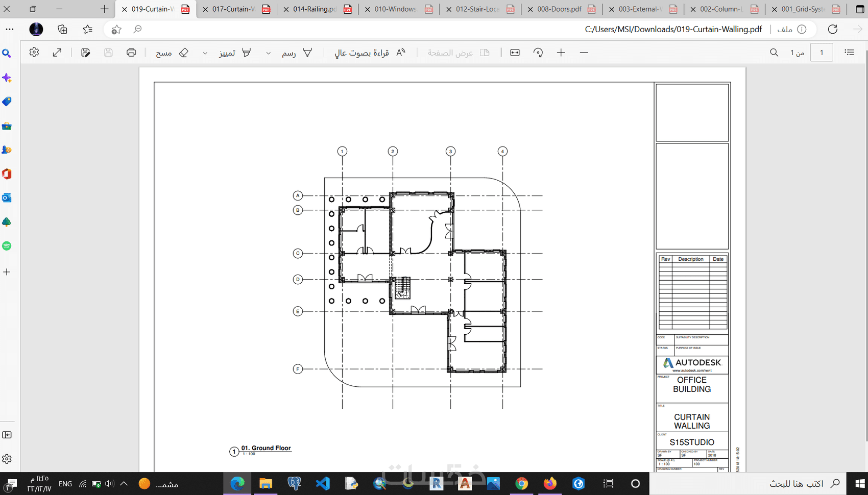Open the green tree icon in sidebar
This screenshot has width=868, height=495.
[7, 222]
